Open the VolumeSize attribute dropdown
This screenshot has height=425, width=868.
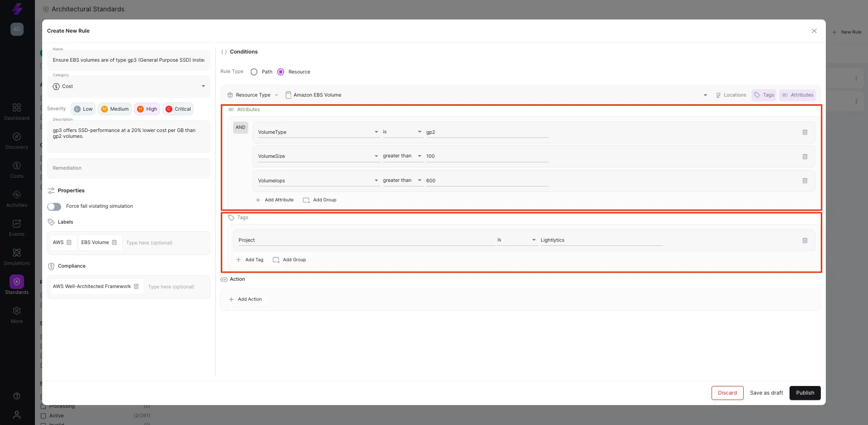click(x=318, y=156)
